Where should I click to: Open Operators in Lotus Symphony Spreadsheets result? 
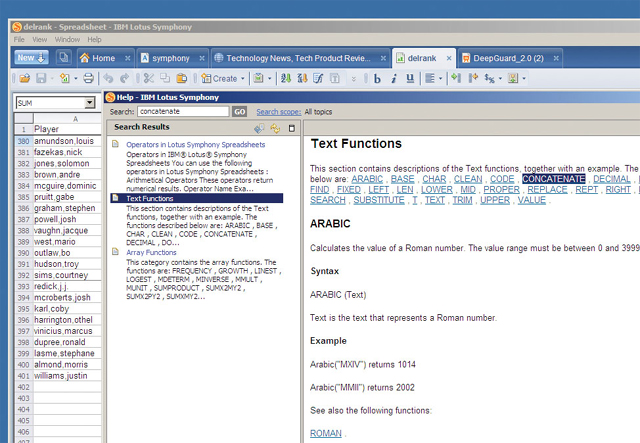[x=196, y=145]
